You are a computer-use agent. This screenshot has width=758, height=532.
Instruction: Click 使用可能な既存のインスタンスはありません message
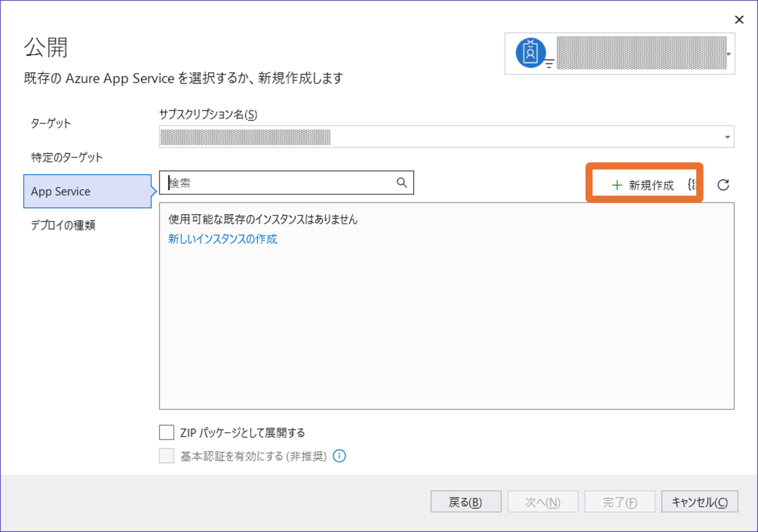point(263,219)
